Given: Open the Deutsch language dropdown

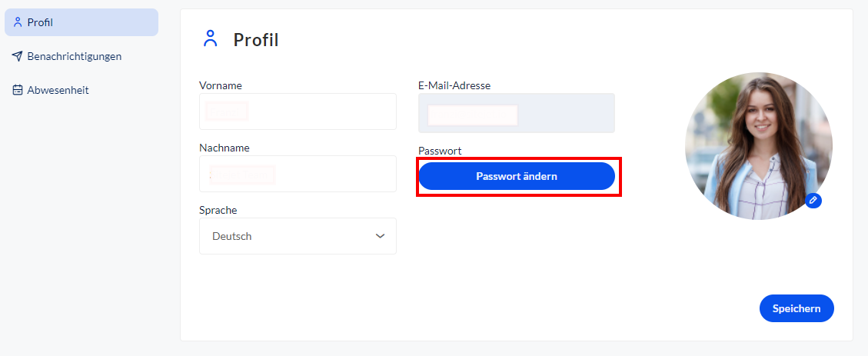Looking at the screenshot, I should [298, 236].
